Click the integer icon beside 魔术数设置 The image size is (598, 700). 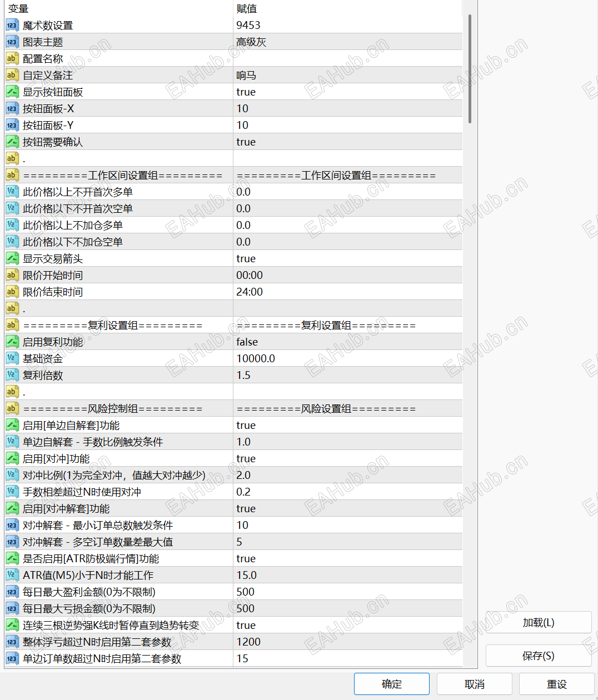click(x=12, y=24)
